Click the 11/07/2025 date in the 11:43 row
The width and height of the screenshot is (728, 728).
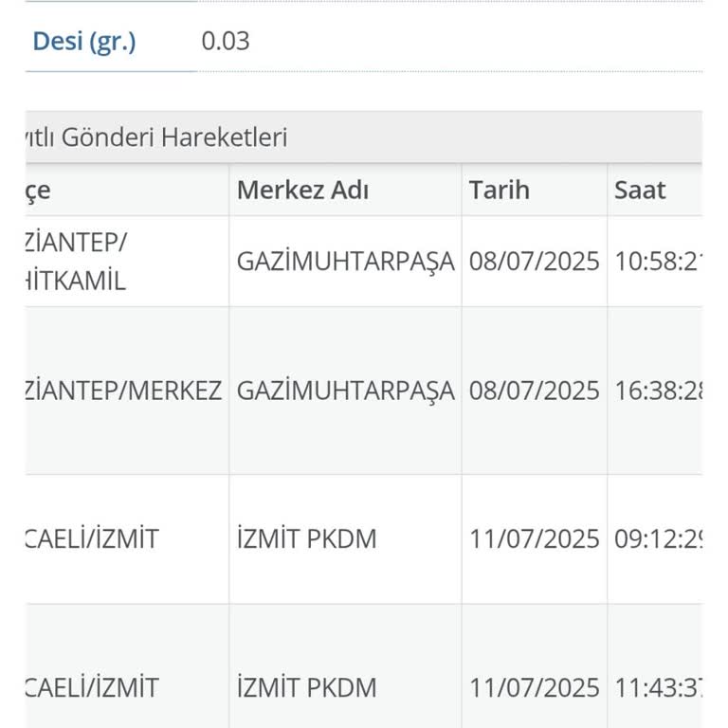[x=535, y=687]
